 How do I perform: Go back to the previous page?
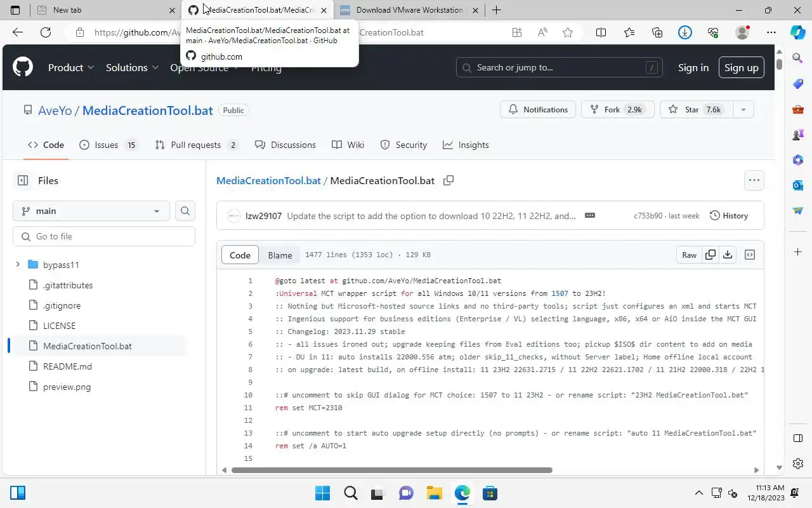pyautogui.click(x=18, y=32)
